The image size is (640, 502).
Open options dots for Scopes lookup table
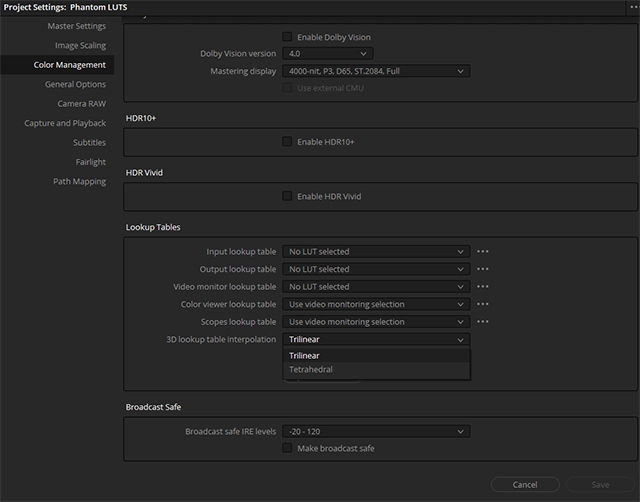(483, 322)
